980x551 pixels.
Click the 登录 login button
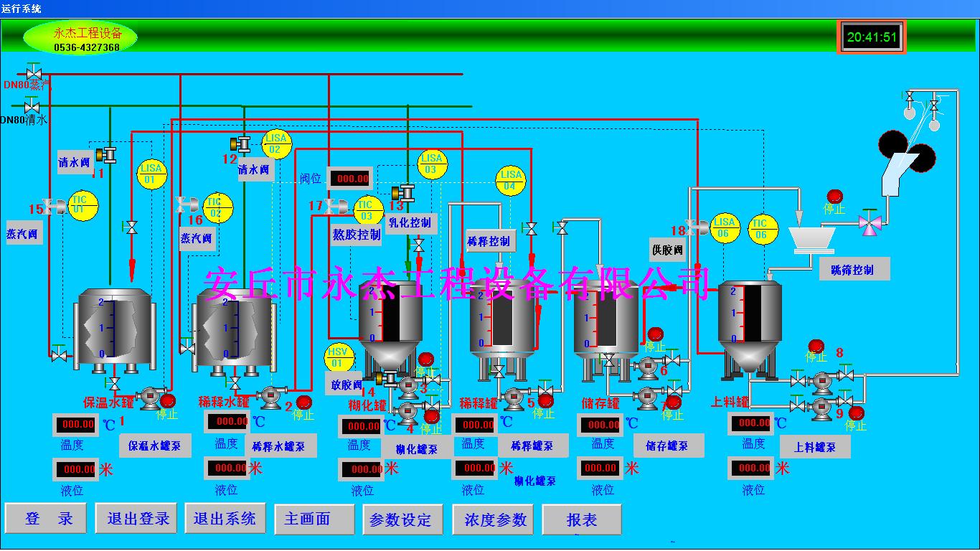(50, 519)
